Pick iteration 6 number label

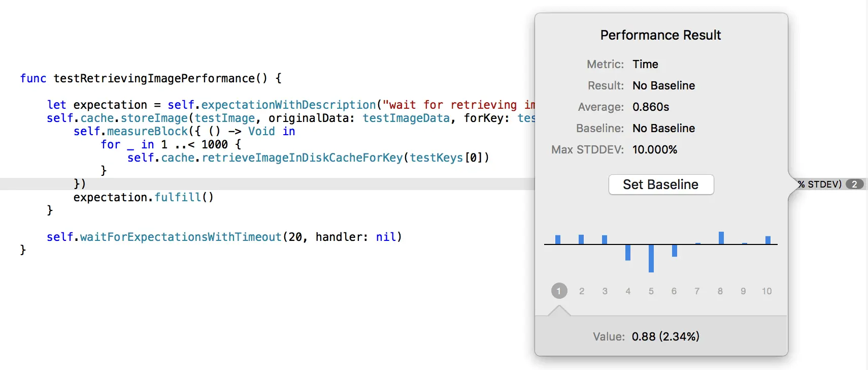[x=674, y=291]
